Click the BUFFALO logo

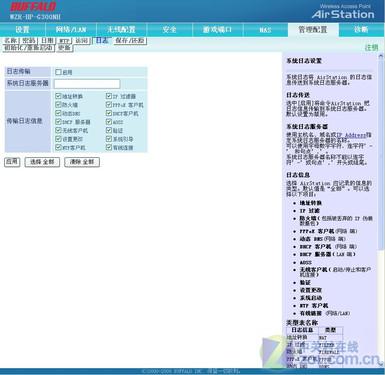[33, 7]
